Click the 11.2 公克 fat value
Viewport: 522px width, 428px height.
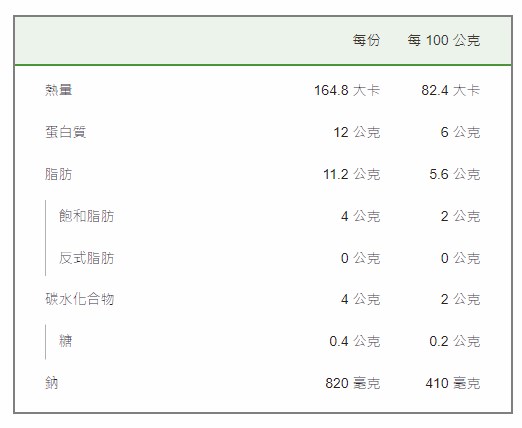point(352,174)
